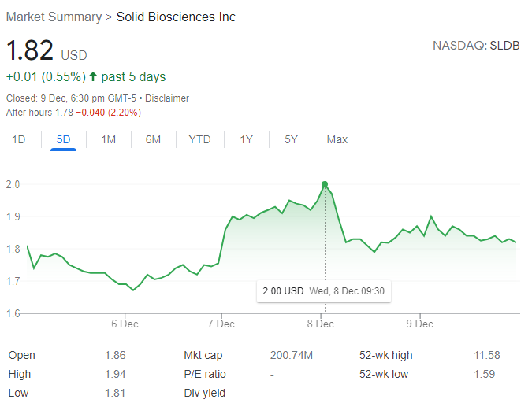
Task: Click the Mkt cap value 200.74M
Action: 291,355
